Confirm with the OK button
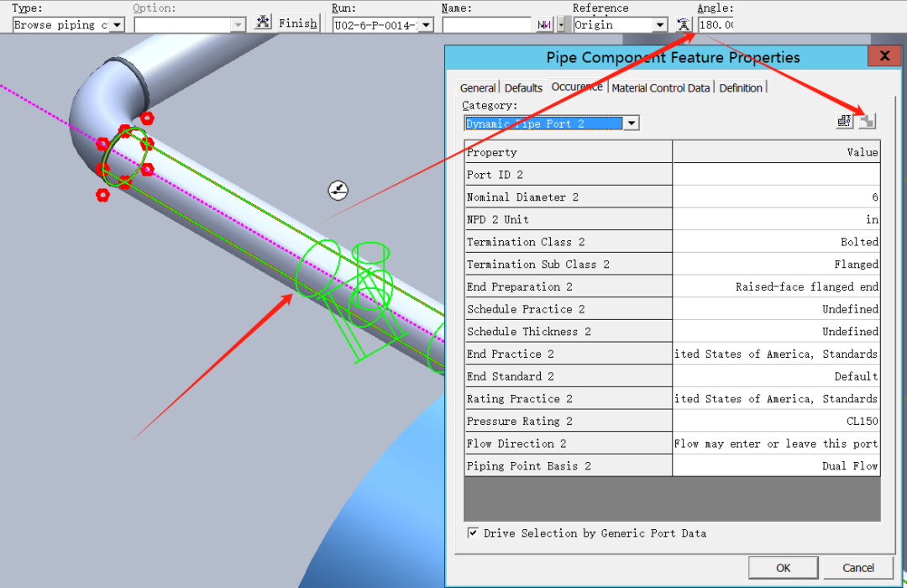The height and width of the screenshot is (588, 907). coord(784,568)
